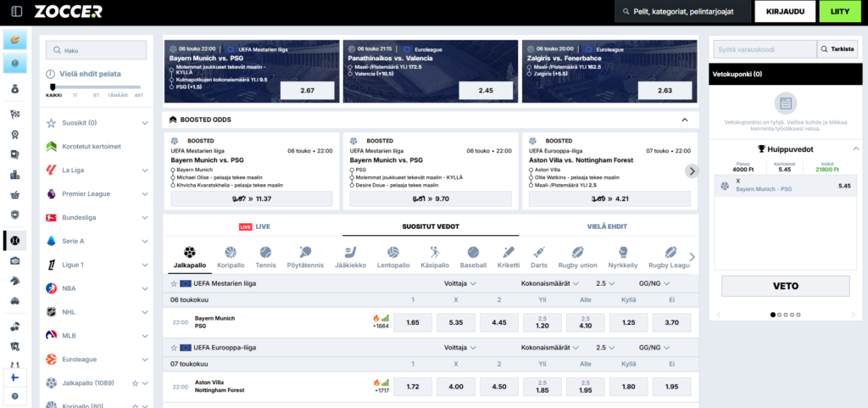Open Kokonaismäärät dropdown for UEFA Eurooppa-liiga
868x408 pixels.
(x=549, y=348)
